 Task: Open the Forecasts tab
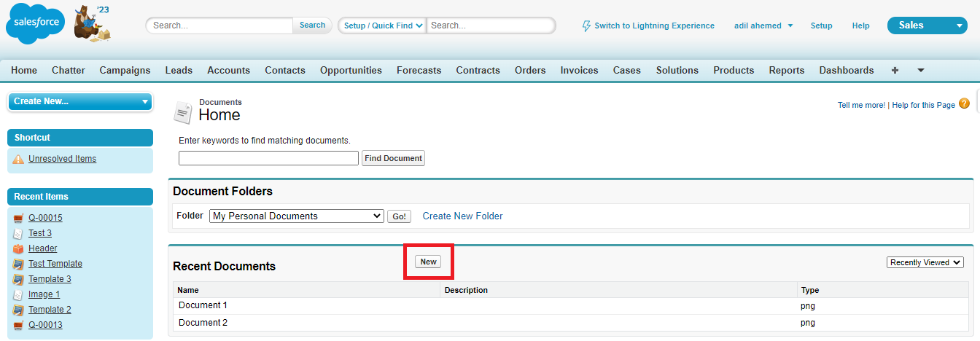click(419, 71)
